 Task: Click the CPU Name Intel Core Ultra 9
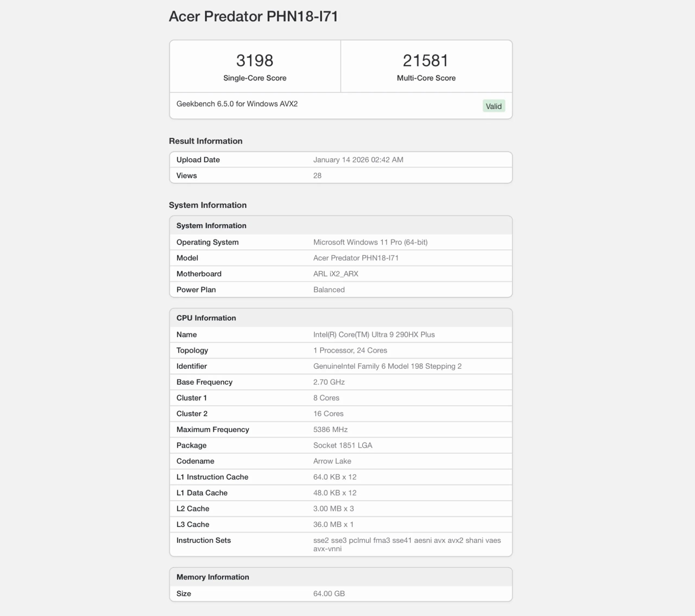(x=374, y=334)
